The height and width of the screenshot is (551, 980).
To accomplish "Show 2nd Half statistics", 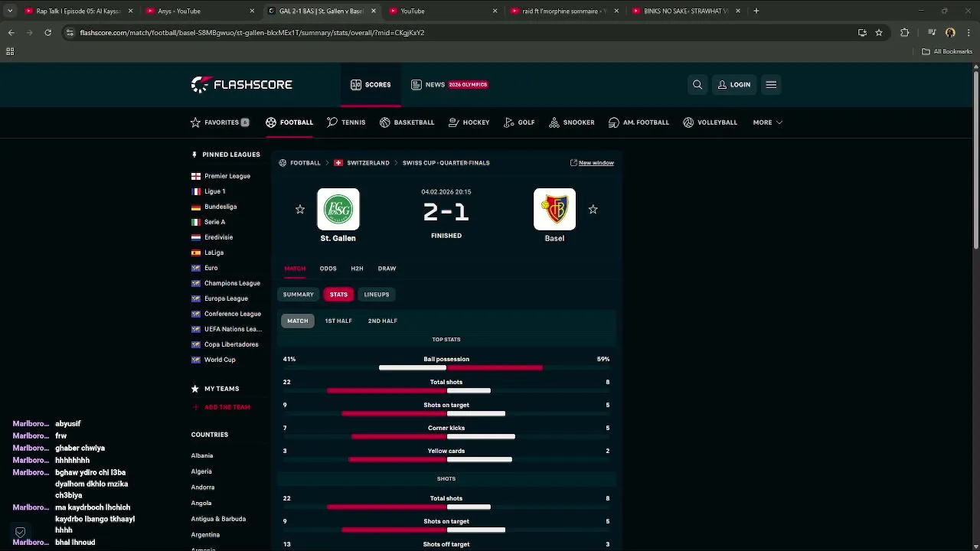I will pos(383,321).
